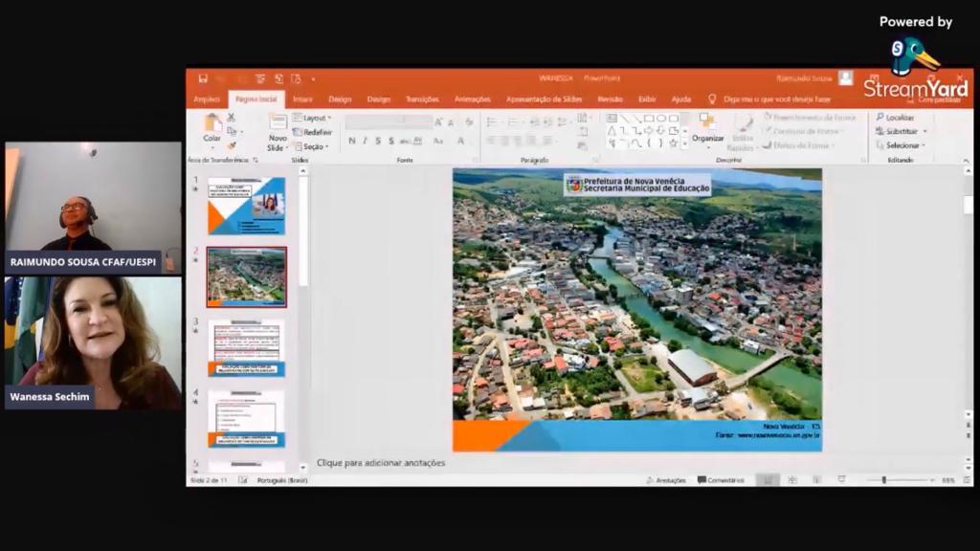The height and width of the screenshot is (551, 980).
Task: Decrease font size with the small A icon
Action: (x=451, y=122)
